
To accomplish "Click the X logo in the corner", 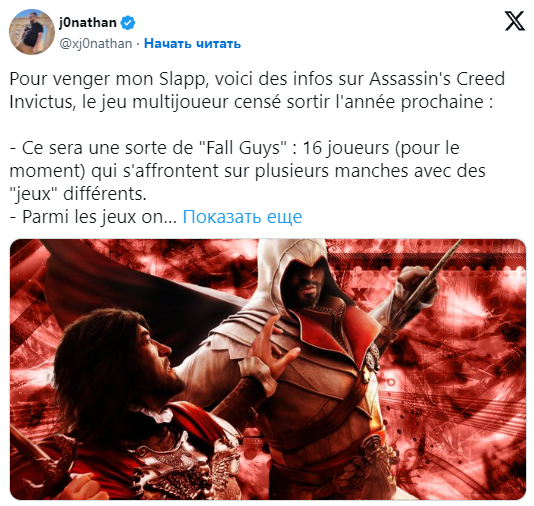I will pyautogui.click(x=515, y=21).
